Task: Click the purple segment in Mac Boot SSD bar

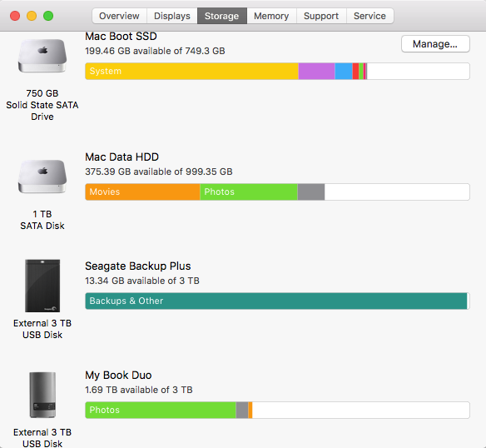Action: 316,71
